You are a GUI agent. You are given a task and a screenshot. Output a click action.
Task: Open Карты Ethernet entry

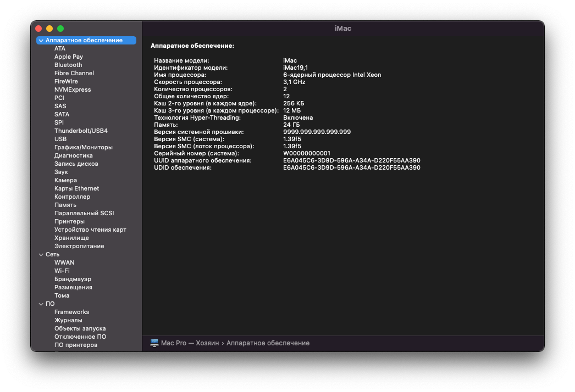click(76, 189)
